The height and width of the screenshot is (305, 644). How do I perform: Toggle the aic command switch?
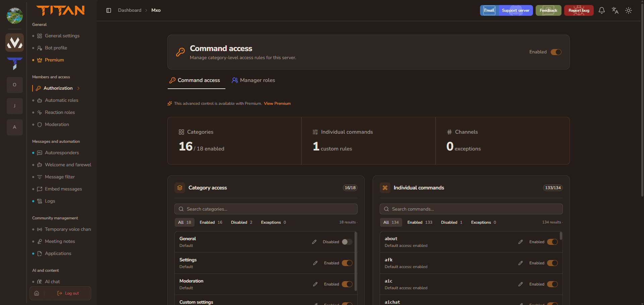(x=552, y=284)
